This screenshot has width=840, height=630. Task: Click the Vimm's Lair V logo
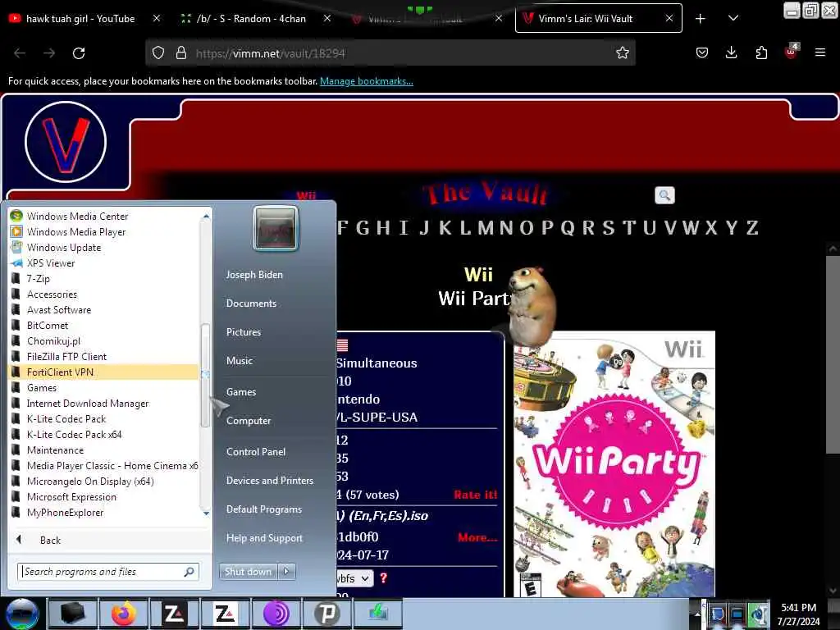coord(66,142)
